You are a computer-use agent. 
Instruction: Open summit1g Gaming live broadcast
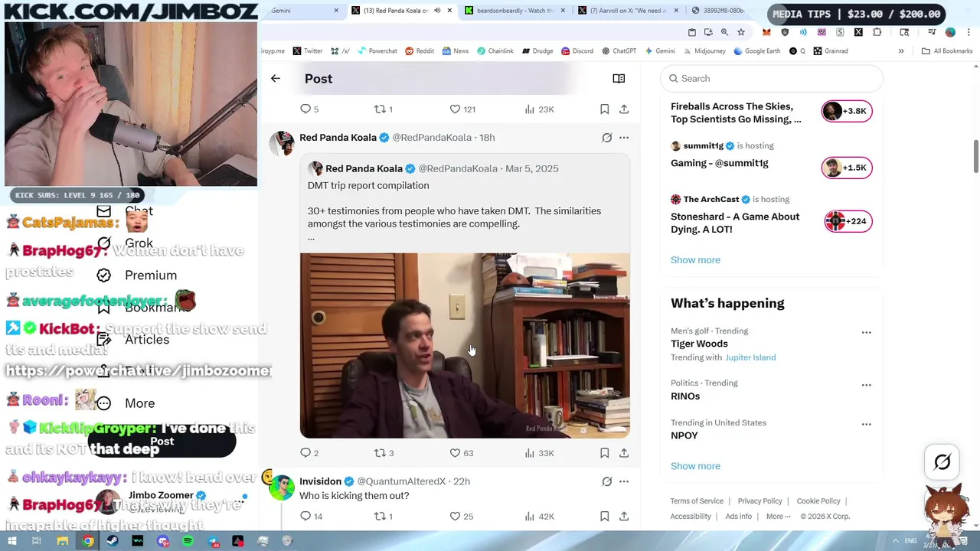point(846,168)
